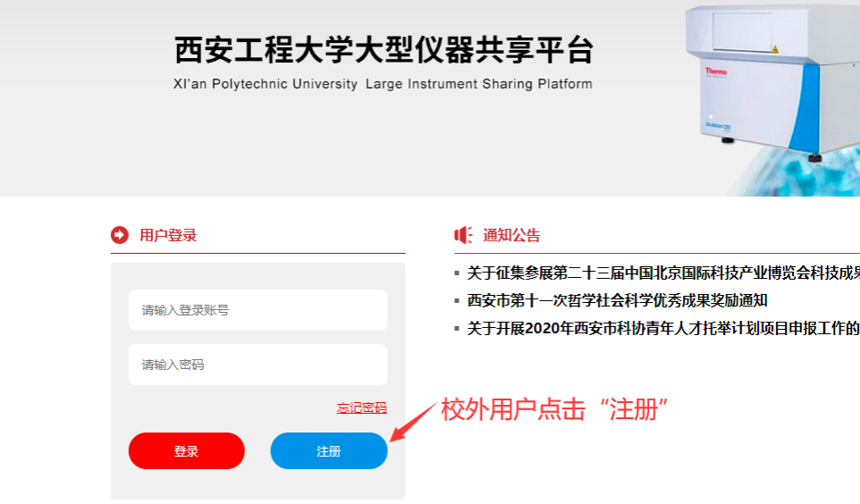Click the 西安工程大学大型仪器共享平台 banner title
The height and width of the screenshot is (504, 860).
(383, 50)
